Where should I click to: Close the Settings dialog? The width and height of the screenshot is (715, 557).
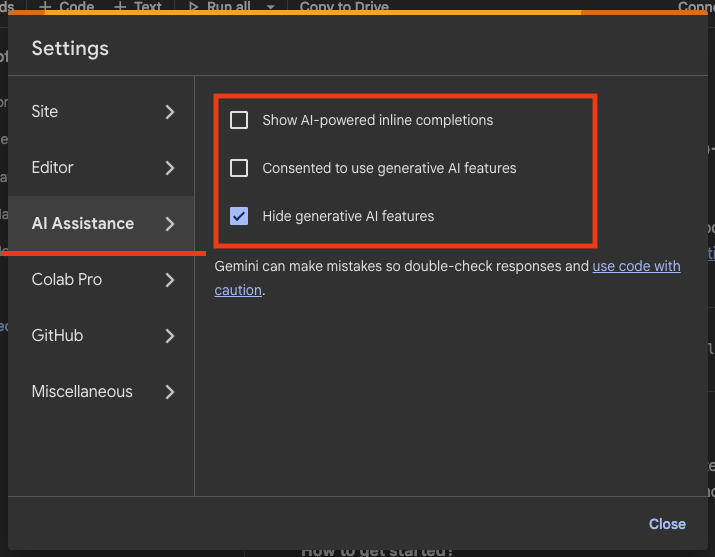coord(667,524)
